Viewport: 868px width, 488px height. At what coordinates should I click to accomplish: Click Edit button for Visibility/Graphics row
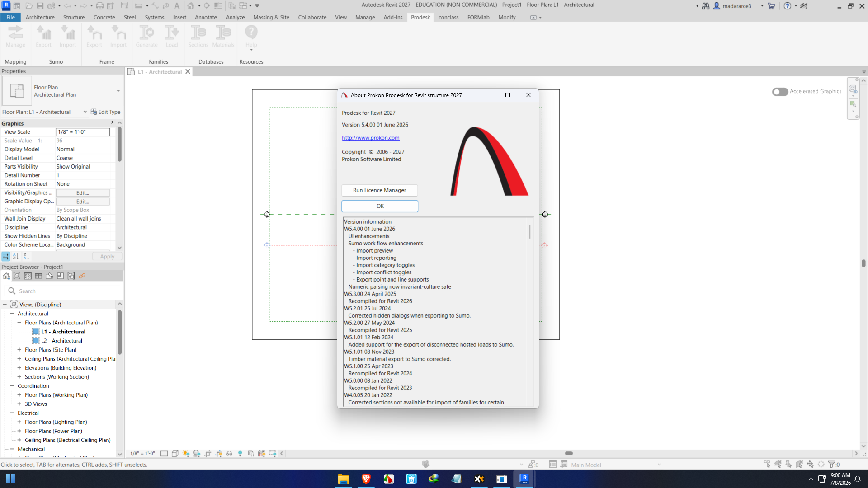pyautogui.click(x=83, y=193)
